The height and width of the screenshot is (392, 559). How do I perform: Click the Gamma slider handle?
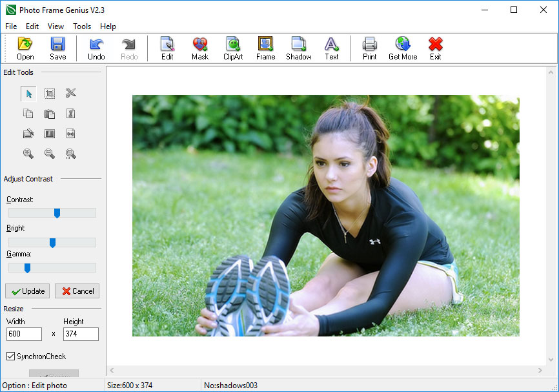[27, 267]
